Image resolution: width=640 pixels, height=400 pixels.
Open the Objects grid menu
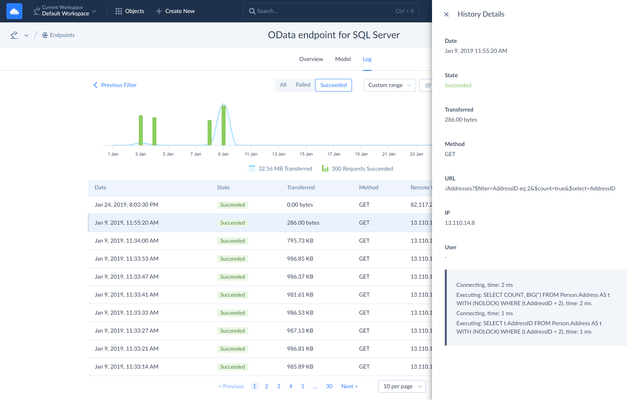[120, 11]
